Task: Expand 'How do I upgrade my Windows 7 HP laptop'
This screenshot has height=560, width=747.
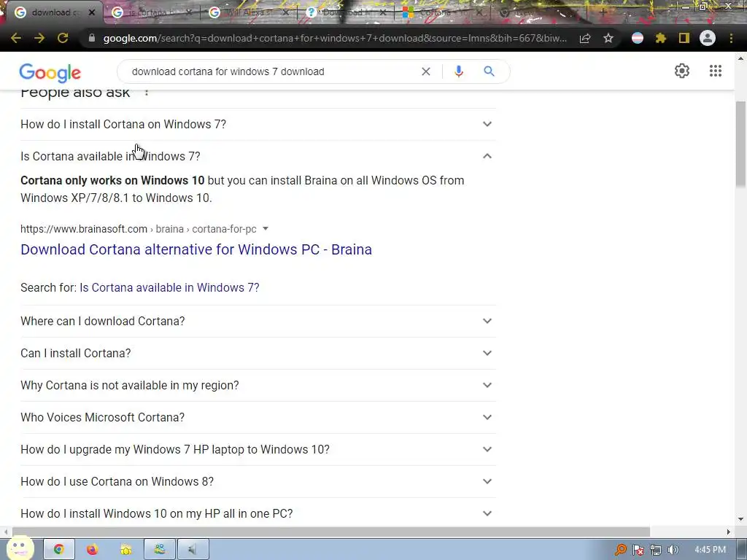Action: click(x=258, y=449)
